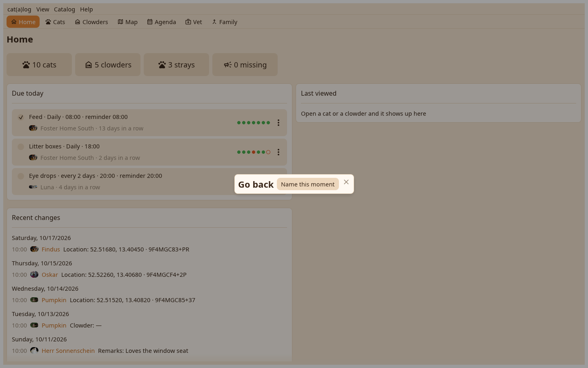588x368 pixels.
Task: Open the Catalog menu
Action: pos(65,9)
